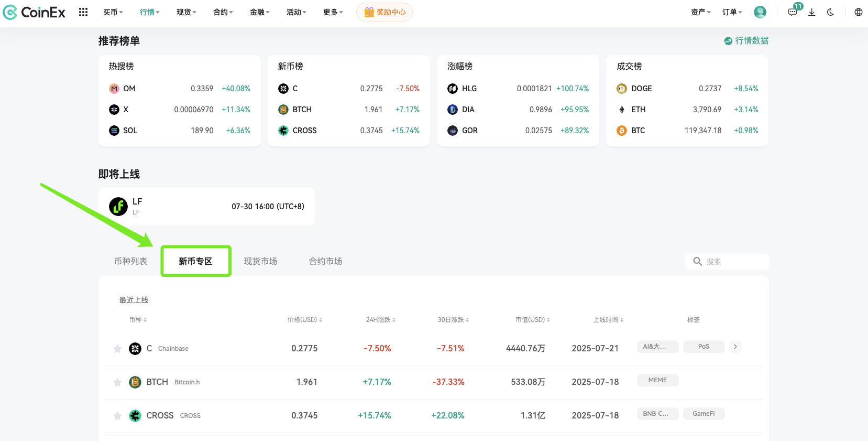Expand the 行情 dropdown menu
The width and height of the screenshot is (868, 441).
(x=150, y=12)
